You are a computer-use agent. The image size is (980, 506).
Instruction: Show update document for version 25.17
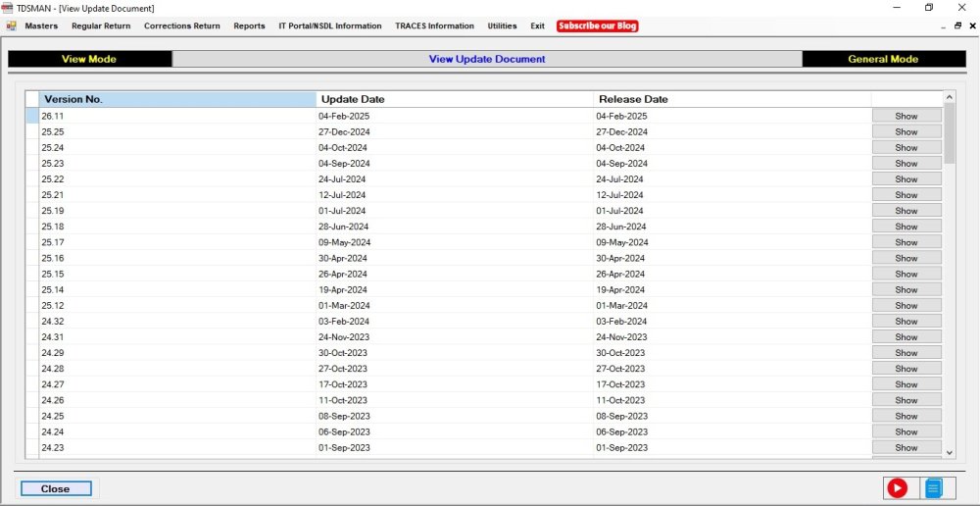pyautogui.click(x=906, y=242)
